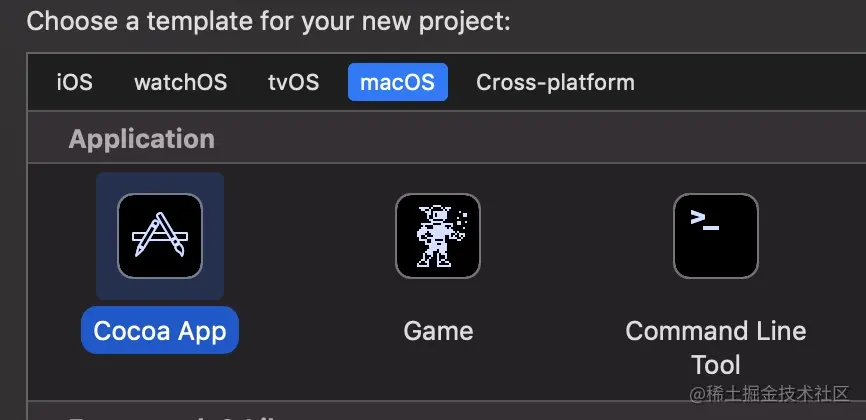Image resolution: width=866 pixels, height=420 pixels.
Task: Click blank space between Game and Command Line icons
Action: tap(577, 236)
